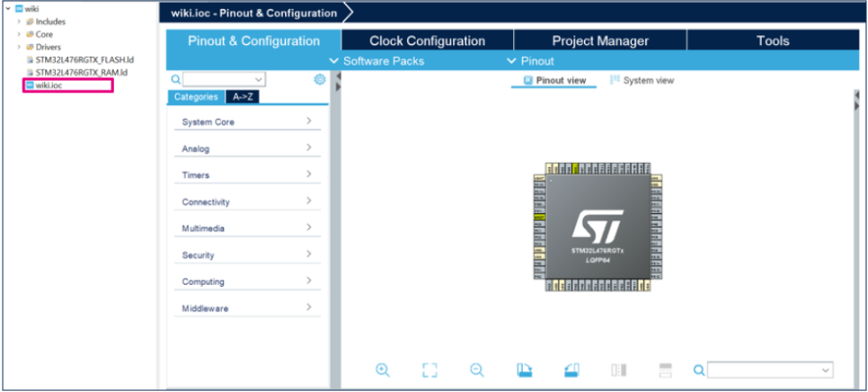The image size is (868, 392).
Task: Rotate the chip clockwise using the rotate icon
Action: click(524, 370)
